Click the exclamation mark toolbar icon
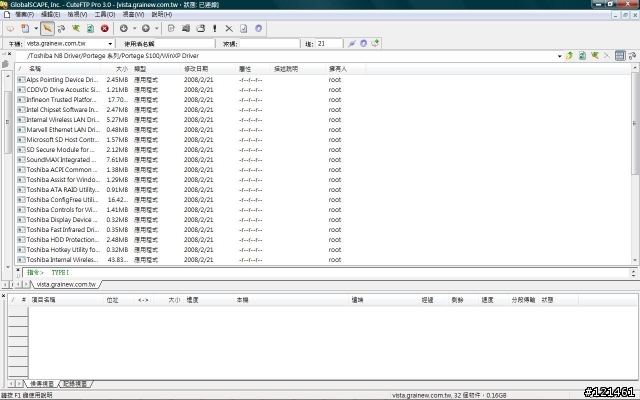 pyautogui.click(x=215, y=29)
